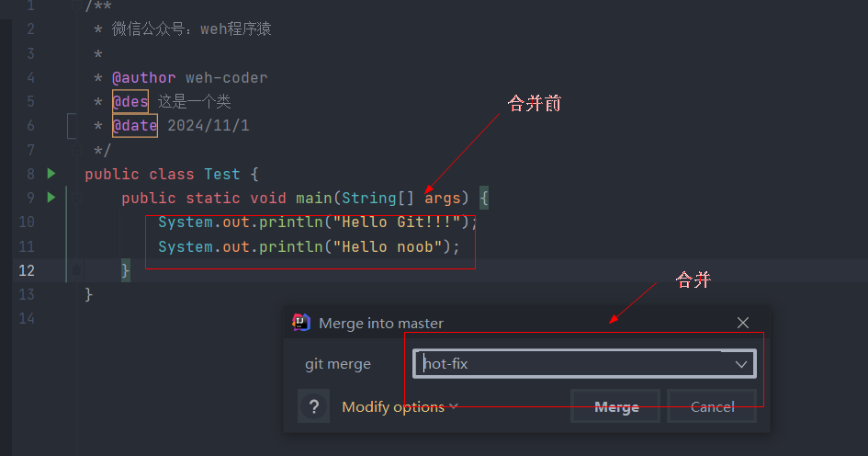868x456 pixels.
Task: Confirm with the Merge button
Action: tap(615, 406)
